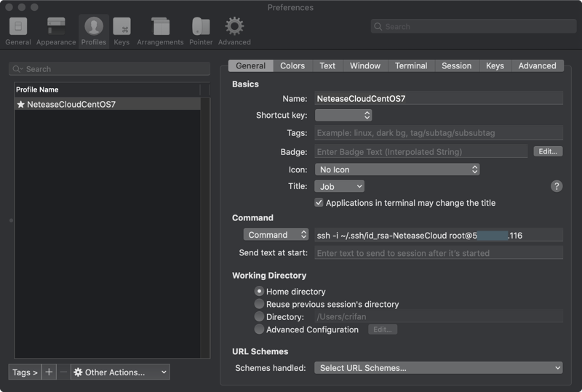Screen dimensions: 582x392
Task: Select Reuse previous session's directory option
Action: tap(260, 304)
